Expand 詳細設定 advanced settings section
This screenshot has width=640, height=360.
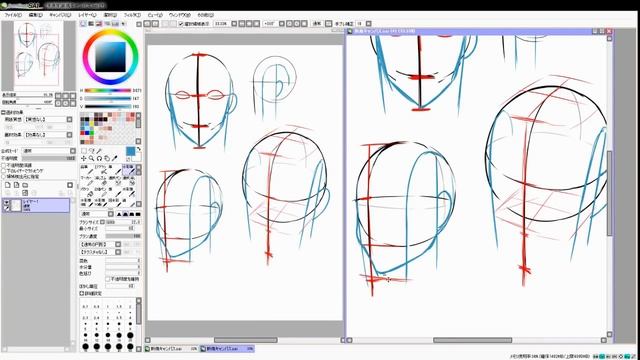(x=82, y=293)
